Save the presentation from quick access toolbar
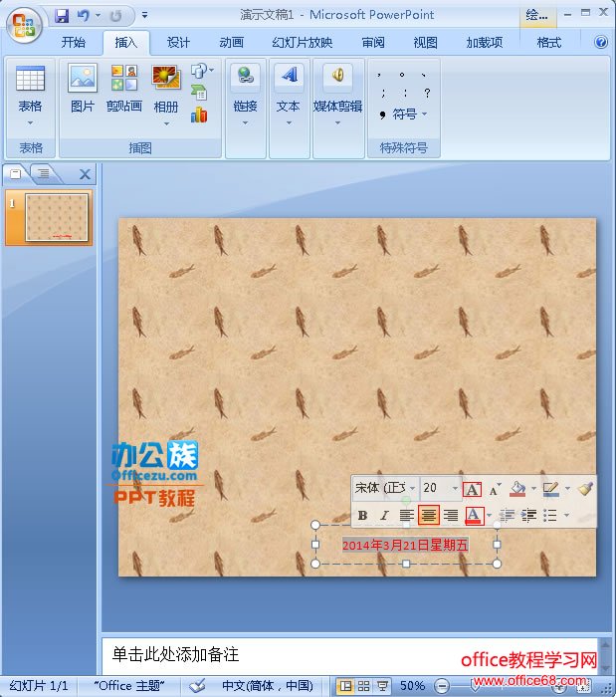 (x=62, y=16)
